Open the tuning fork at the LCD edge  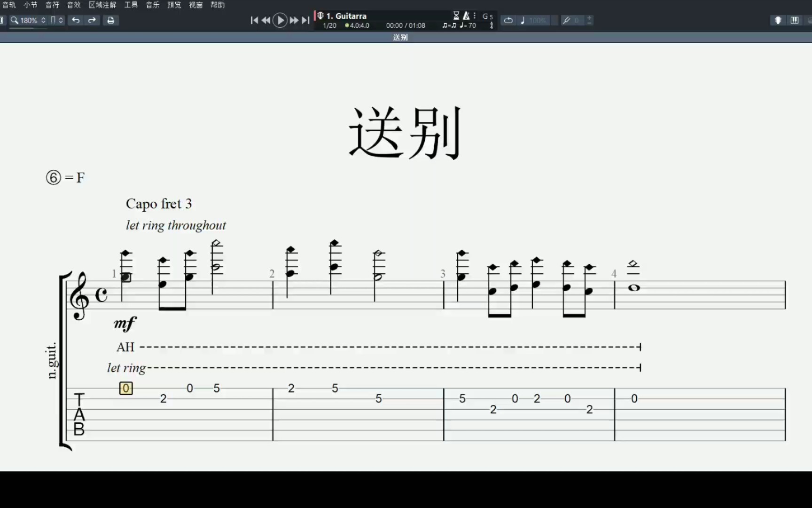pyautogui.click(x=492, y=25)
